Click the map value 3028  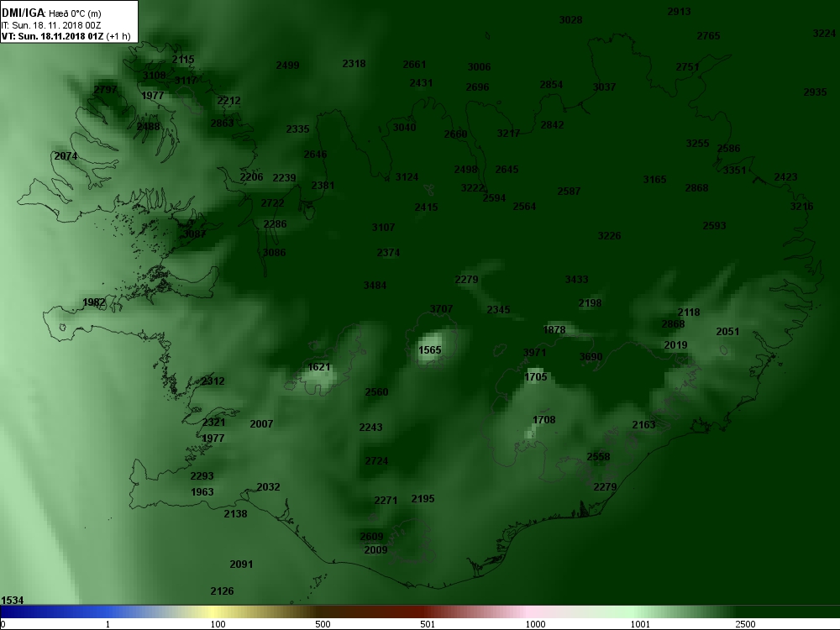(570, 20)
